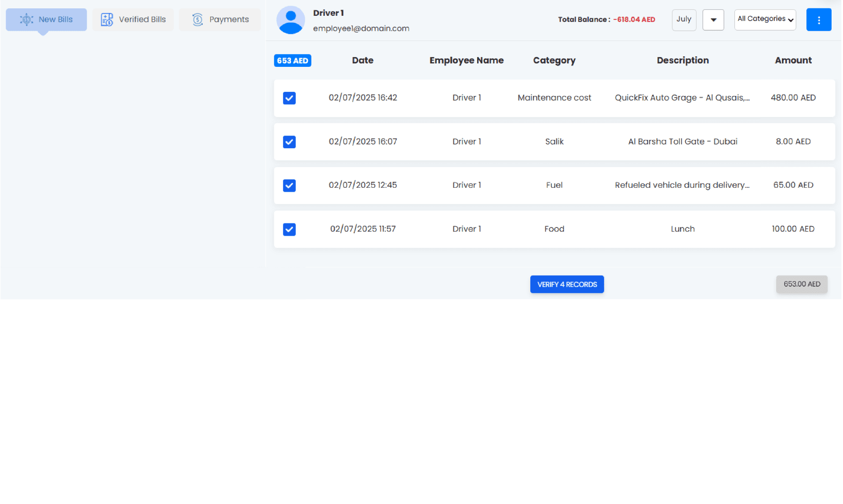This screenshot has height=504, width=843.
Task: Click the 65.00 AED amount
Action: tap(793, 185)
